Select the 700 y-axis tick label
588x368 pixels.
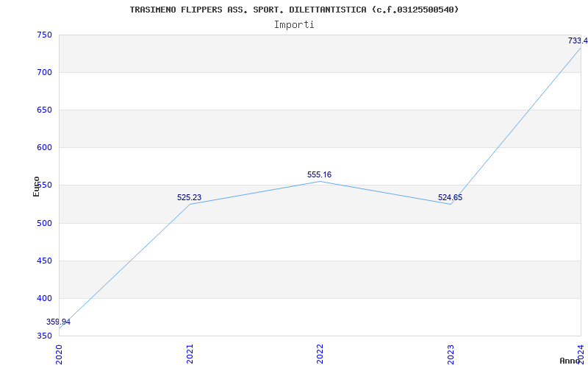point(43,72)
